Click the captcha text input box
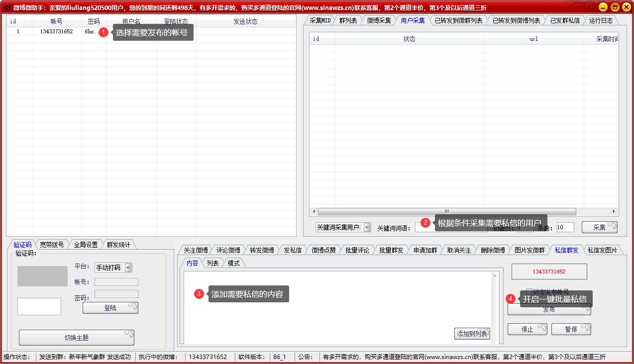This screenshot has width=634, height=364. coord(39,306)
